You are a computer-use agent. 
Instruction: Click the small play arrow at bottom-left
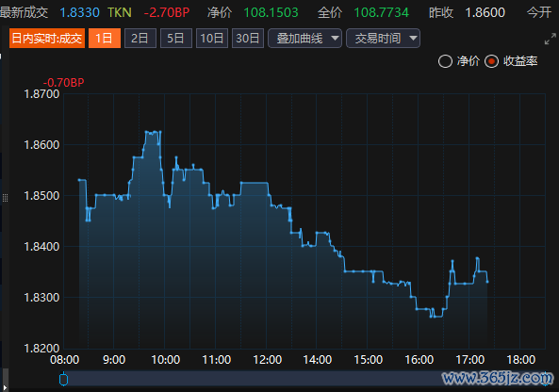tap(5, 387)
